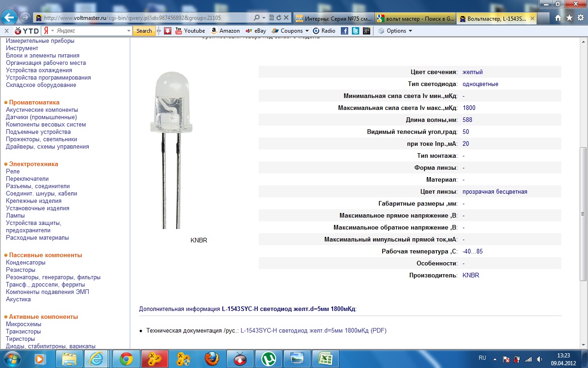Open the Youtube toolbar shortcut
The image size is (588, 368).
190,31
